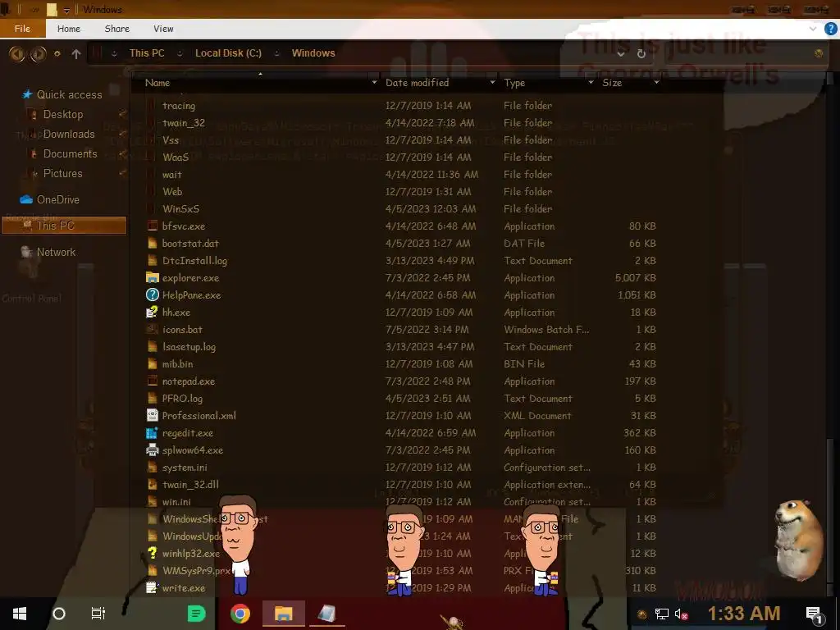
Task: Open Task View on taskbar
Action: click(x=98, y=614)
